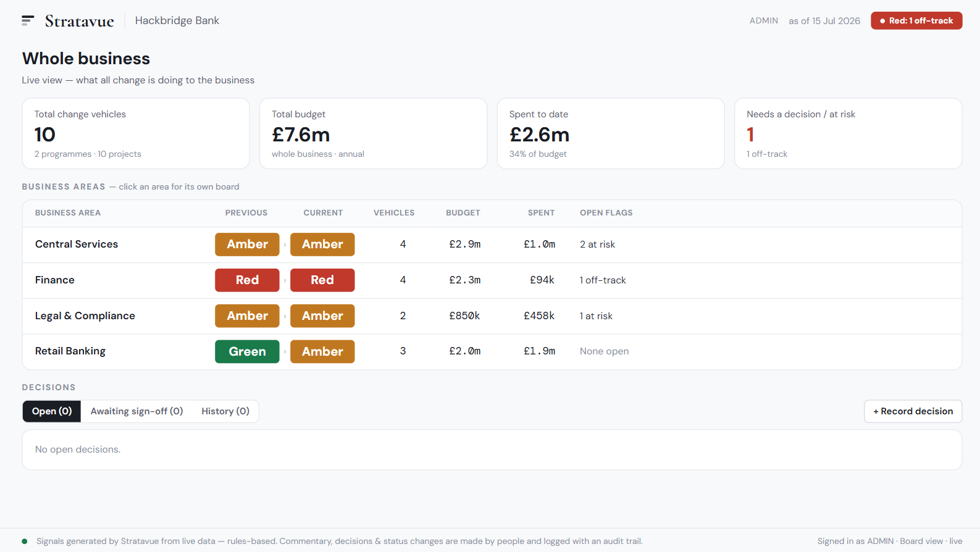980x552 pixels.
Task: Click the '2 programmes · 10 projects' subtitle
Action: pyautogui.click(x=88, y=154)
